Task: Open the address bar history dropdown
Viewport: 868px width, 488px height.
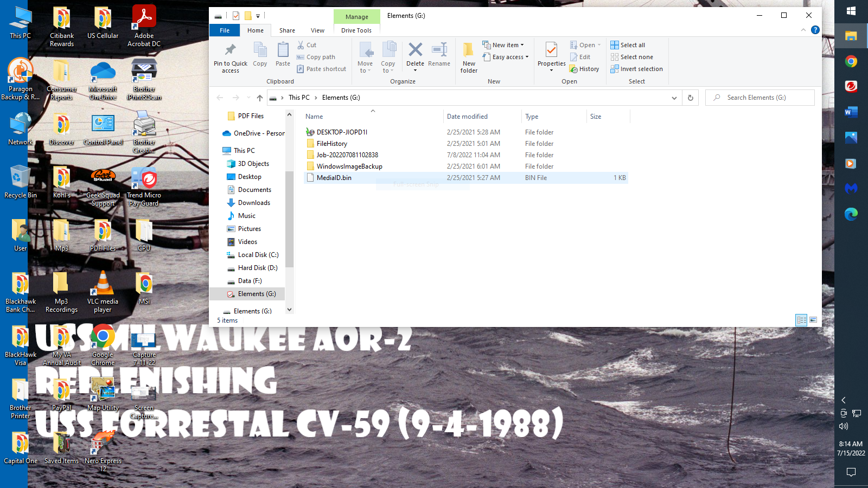Action: [674, 98]
